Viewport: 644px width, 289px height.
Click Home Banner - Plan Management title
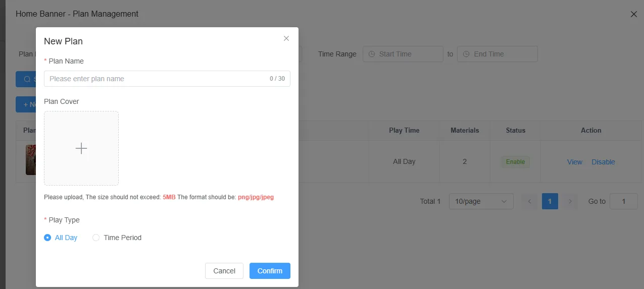77,14
